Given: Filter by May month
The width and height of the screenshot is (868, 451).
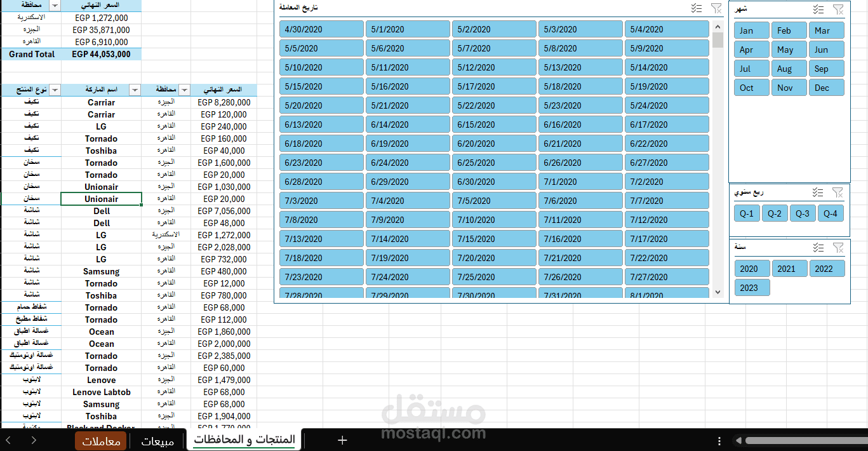Looking at the screenshot, I should [x=789, y=50].
